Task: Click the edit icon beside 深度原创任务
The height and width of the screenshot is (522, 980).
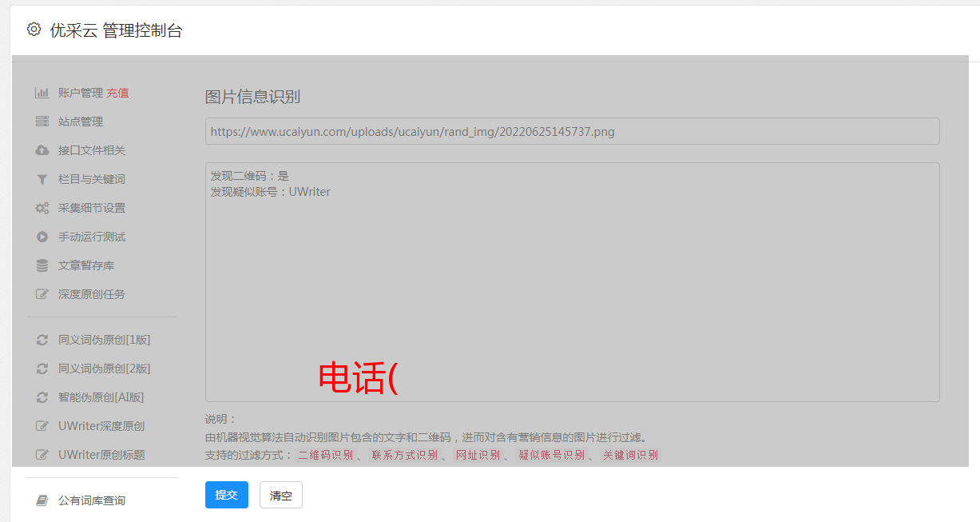Action: point(42,294)
